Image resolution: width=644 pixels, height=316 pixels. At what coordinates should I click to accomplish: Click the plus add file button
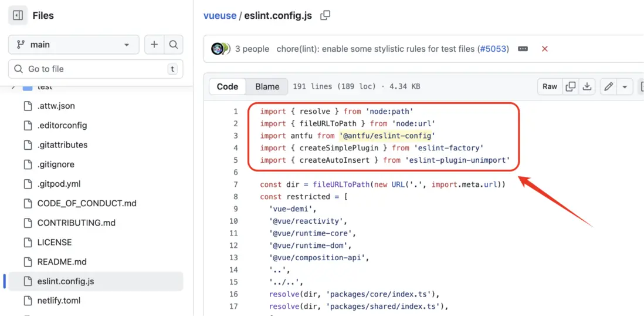coord(154,45)
